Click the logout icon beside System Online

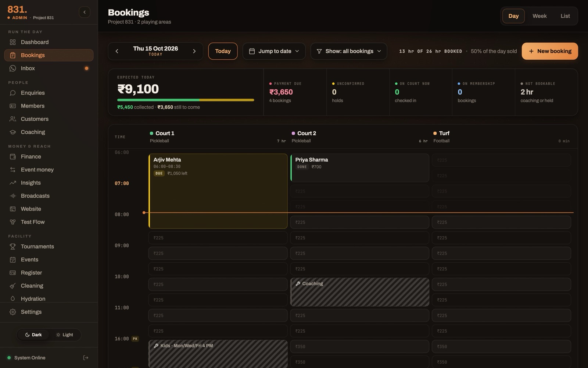pyautogui.click(x=86, y=358)
